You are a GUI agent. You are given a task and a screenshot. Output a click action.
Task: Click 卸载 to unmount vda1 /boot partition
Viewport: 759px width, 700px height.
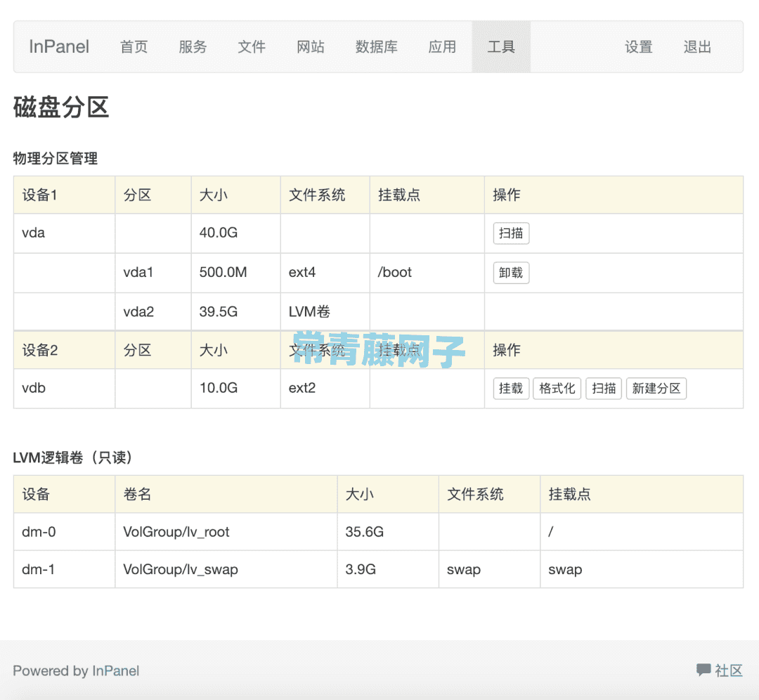(511, 273)
